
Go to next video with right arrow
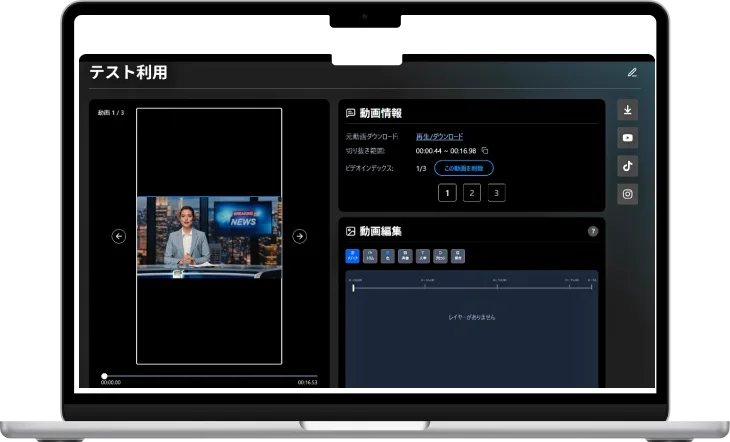pyautogui.click(x=299, y=236)
